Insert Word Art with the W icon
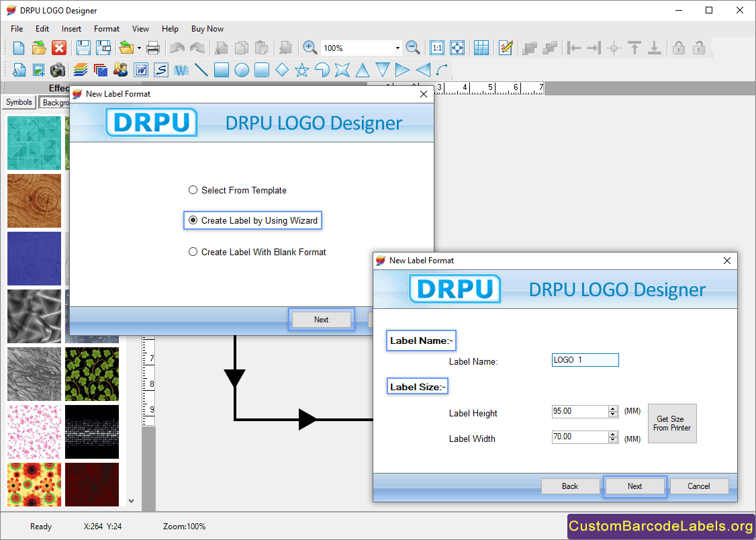Image resolution: width=756 pixels, height=540 pixels. click(141, 71)
